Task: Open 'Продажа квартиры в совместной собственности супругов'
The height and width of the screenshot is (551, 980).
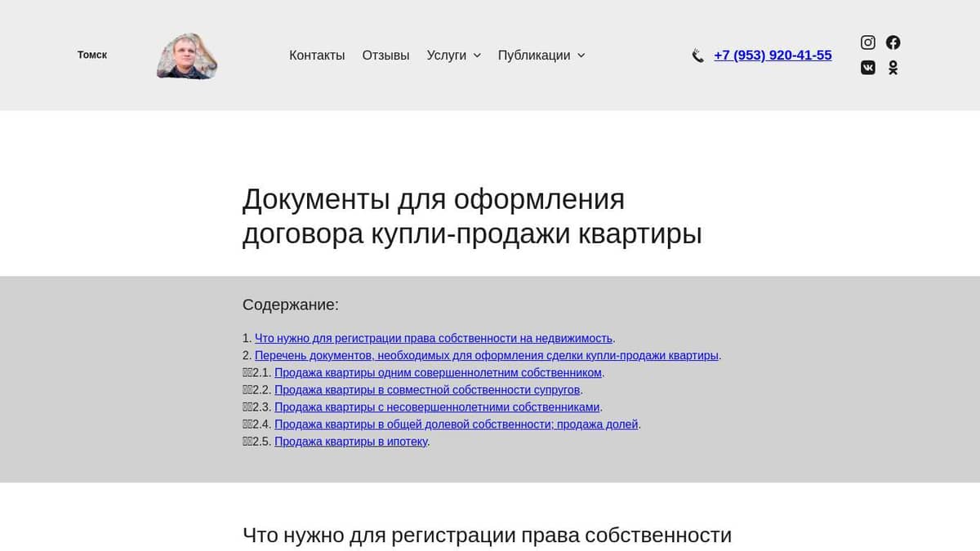Action: click(x=427, y=390)
